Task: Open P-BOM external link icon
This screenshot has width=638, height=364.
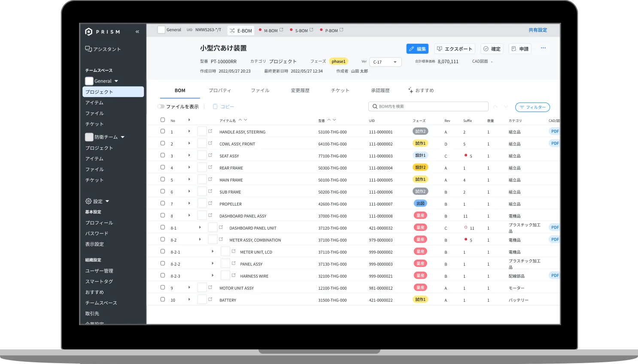Action: tap(342, 30)
